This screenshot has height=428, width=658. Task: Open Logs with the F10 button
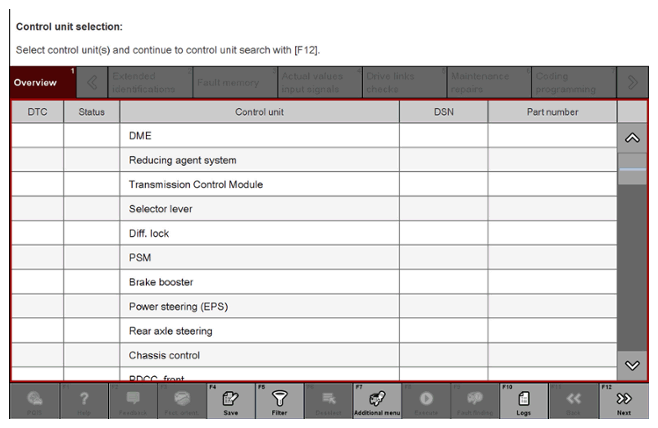click(524, 402)
